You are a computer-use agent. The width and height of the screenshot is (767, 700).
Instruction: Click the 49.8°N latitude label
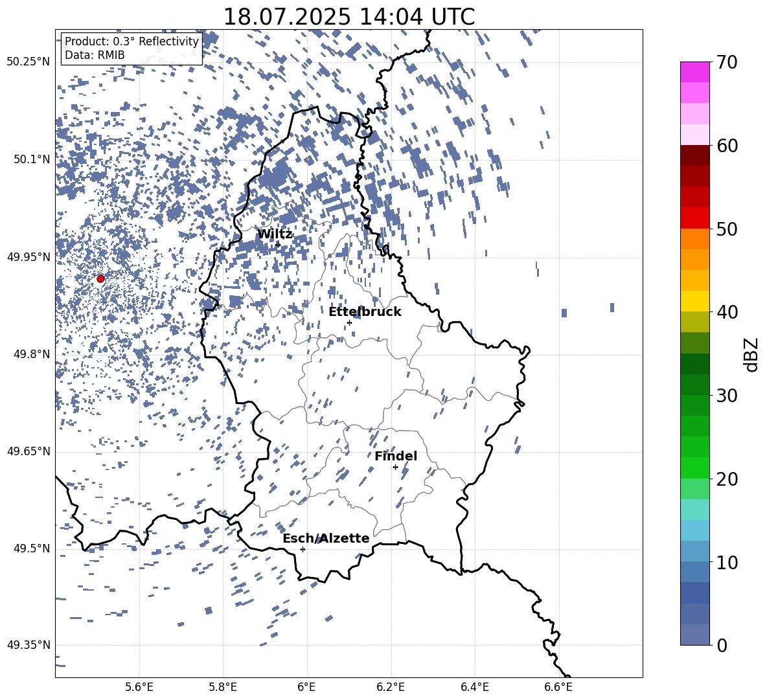click(x=32, y=354)
